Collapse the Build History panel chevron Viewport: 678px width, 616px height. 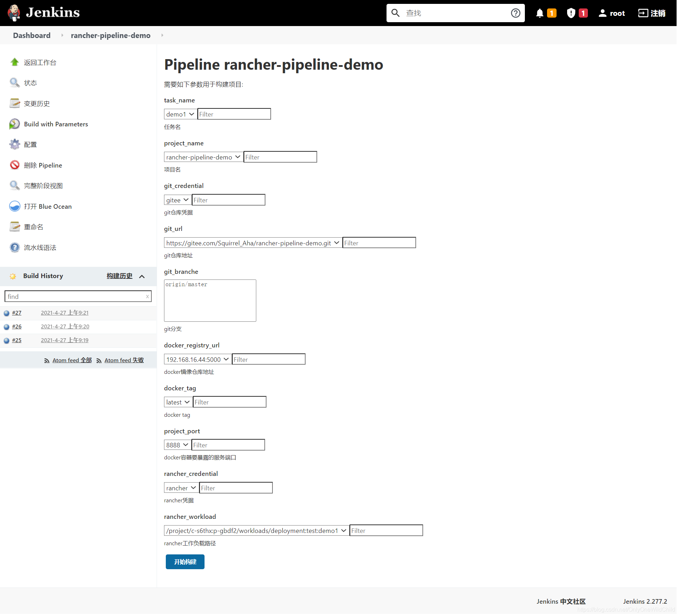pos(142,277)
